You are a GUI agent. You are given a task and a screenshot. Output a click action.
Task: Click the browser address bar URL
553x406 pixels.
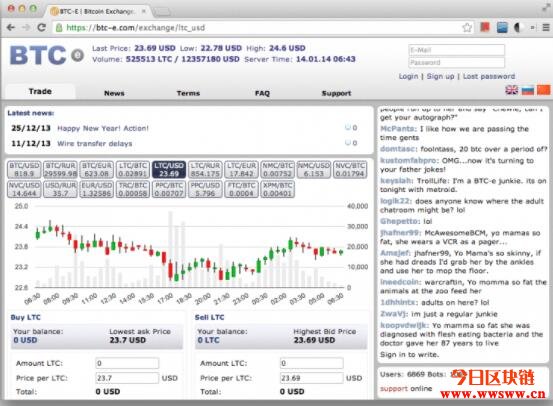pos(136,28)
